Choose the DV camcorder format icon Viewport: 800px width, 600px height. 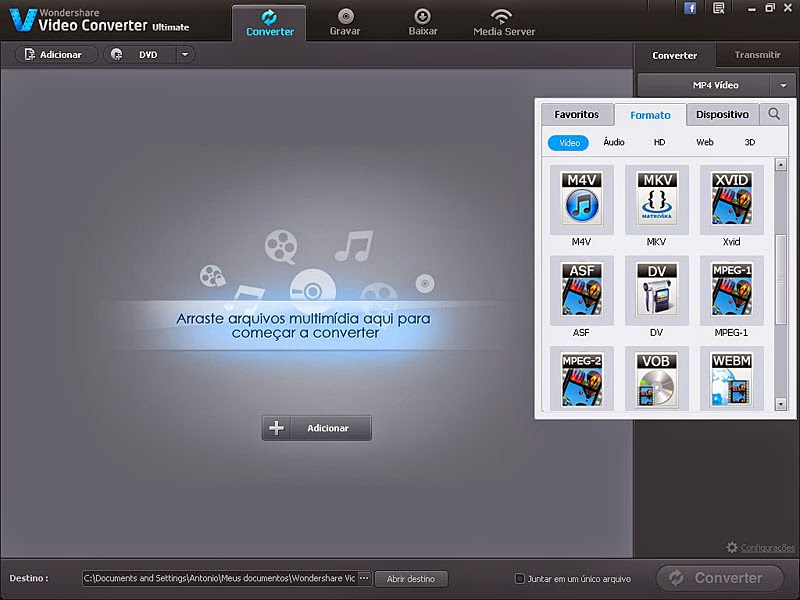tap(657, 290)
